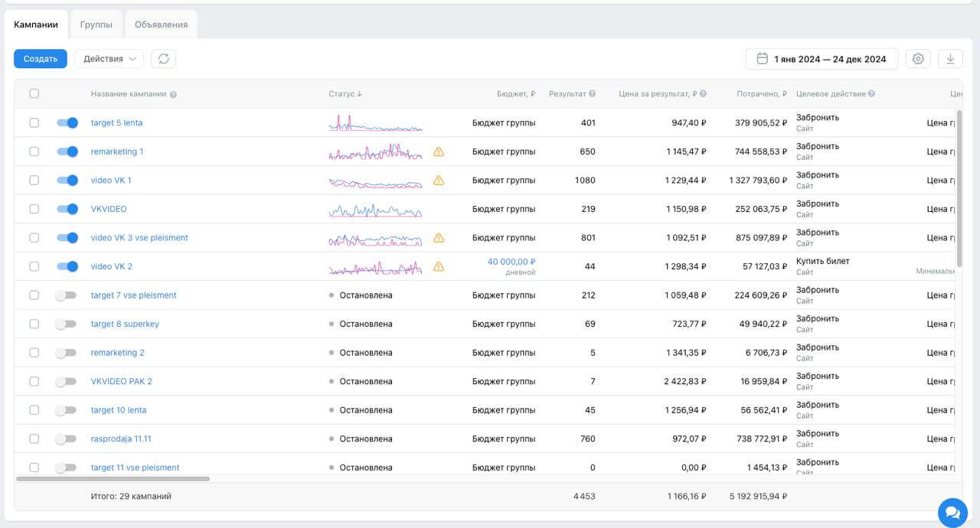Click total spent 5 192 915,94 ₽

(758, 497)
